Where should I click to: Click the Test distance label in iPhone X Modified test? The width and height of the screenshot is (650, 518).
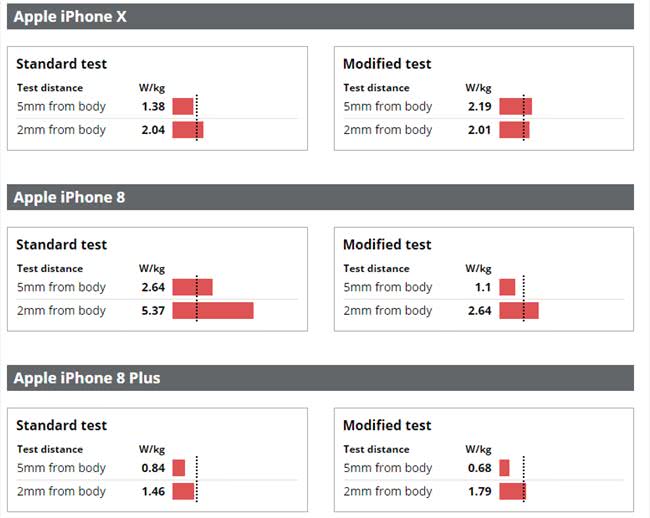click(x=376, y=88)
